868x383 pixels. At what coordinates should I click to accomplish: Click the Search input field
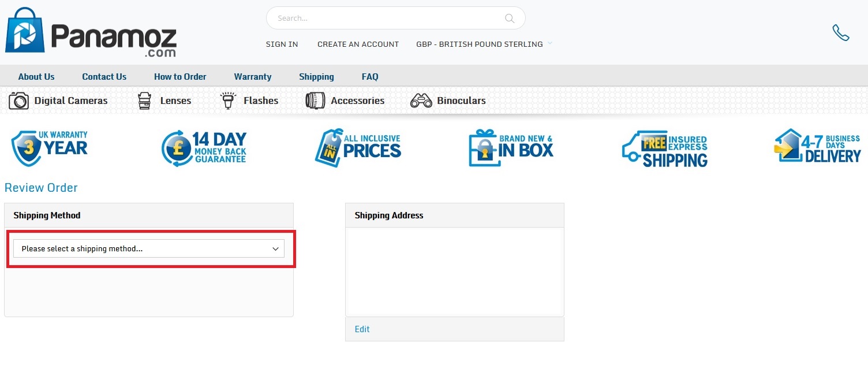[x=395, y=18]
